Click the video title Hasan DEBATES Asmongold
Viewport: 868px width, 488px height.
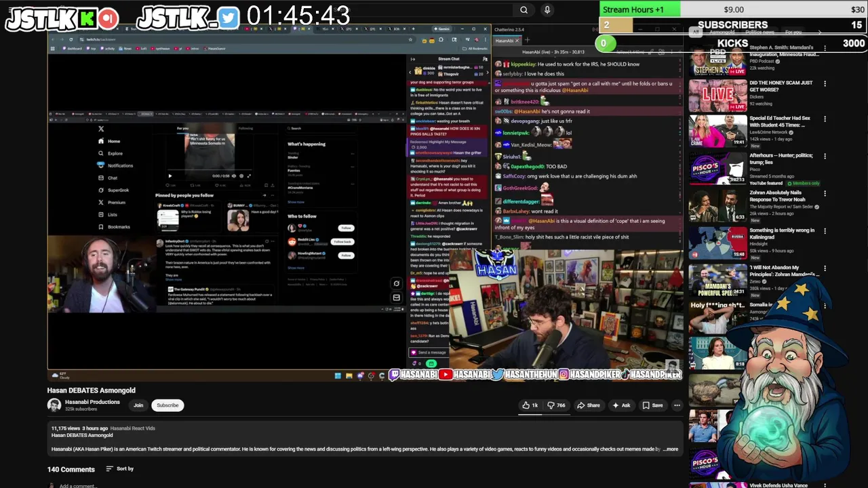(x=91, y=390)
